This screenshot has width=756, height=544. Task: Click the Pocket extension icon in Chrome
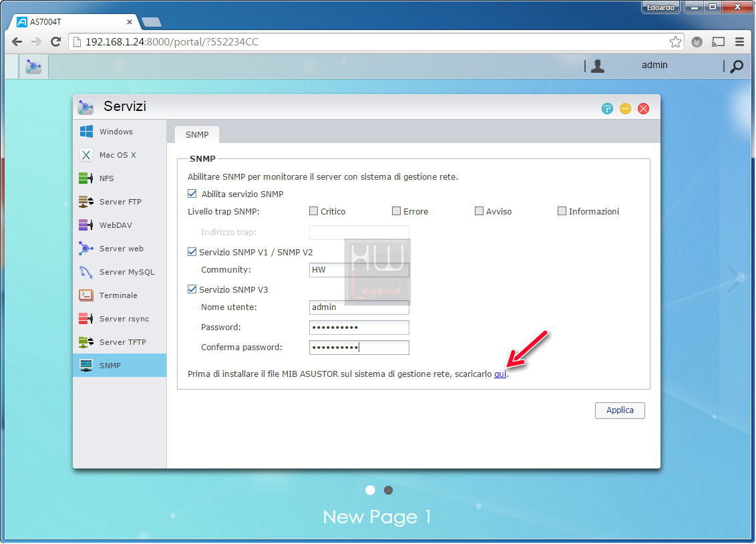pos(697,42)
